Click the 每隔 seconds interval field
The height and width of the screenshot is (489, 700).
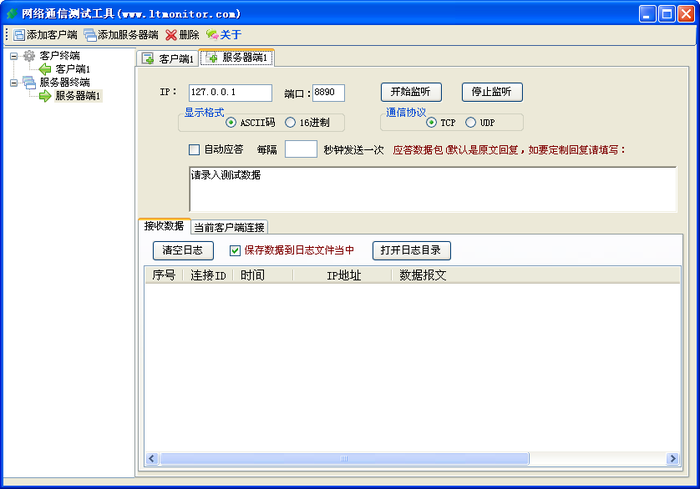pyautogui.click(x=301, y=149)
